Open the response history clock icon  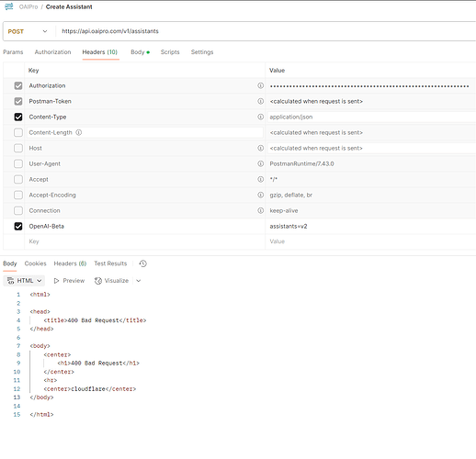[143, 263]
